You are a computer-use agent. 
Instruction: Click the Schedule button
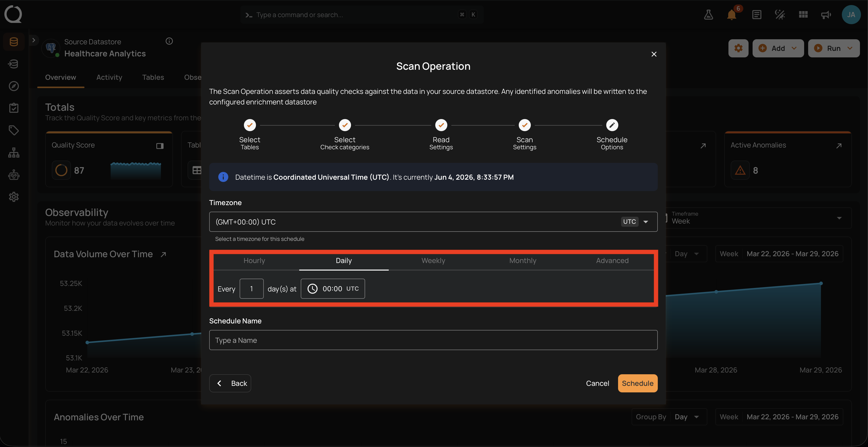[637, 383]
